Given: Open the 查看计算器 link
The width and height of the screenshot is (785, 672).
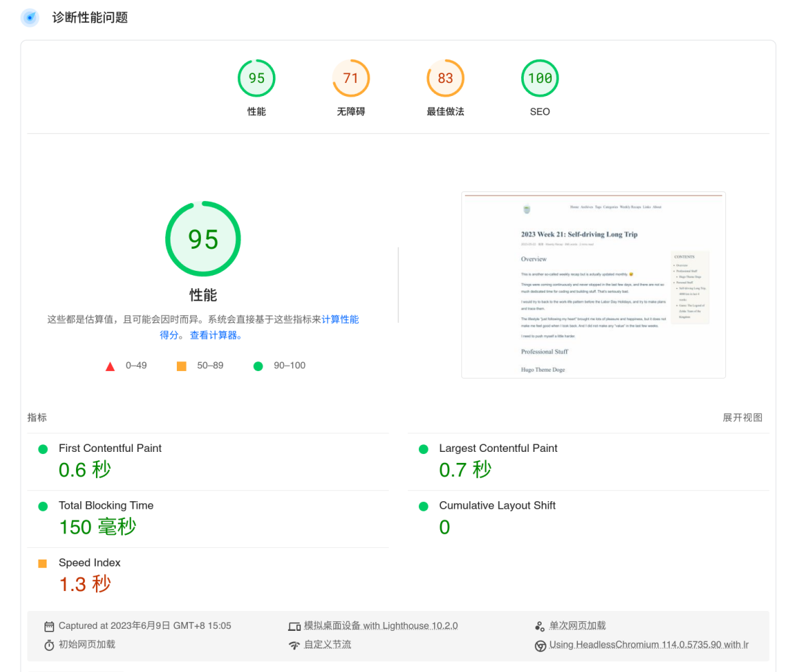Looking at the screenshot, I should [215, 335].
